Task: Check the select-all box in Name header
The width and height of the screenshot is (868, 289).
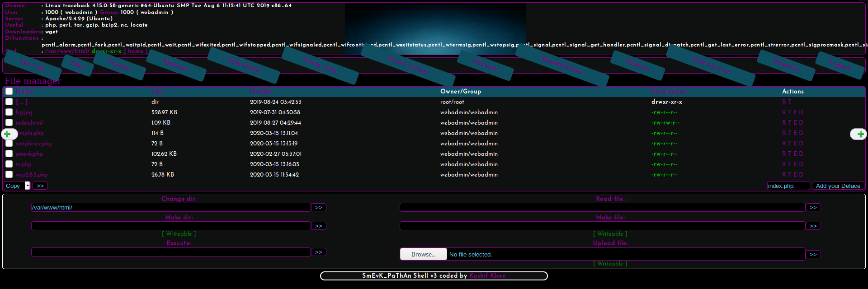Action: (x=9, y=91)
